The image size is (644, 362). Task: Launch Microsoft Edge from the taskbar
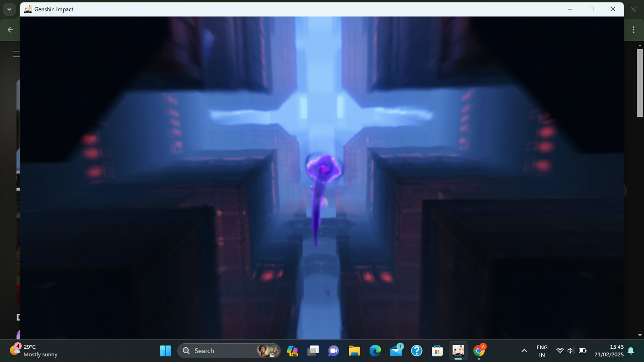point(375,351)
